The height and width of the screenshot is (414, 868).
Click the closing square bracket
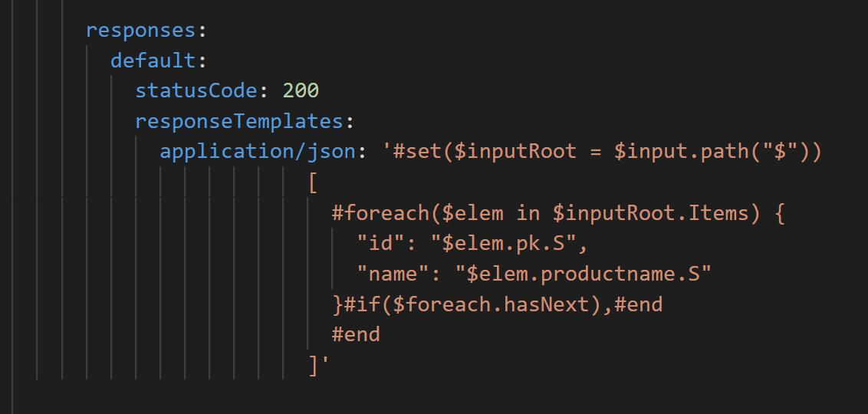(x=314, y=365)
